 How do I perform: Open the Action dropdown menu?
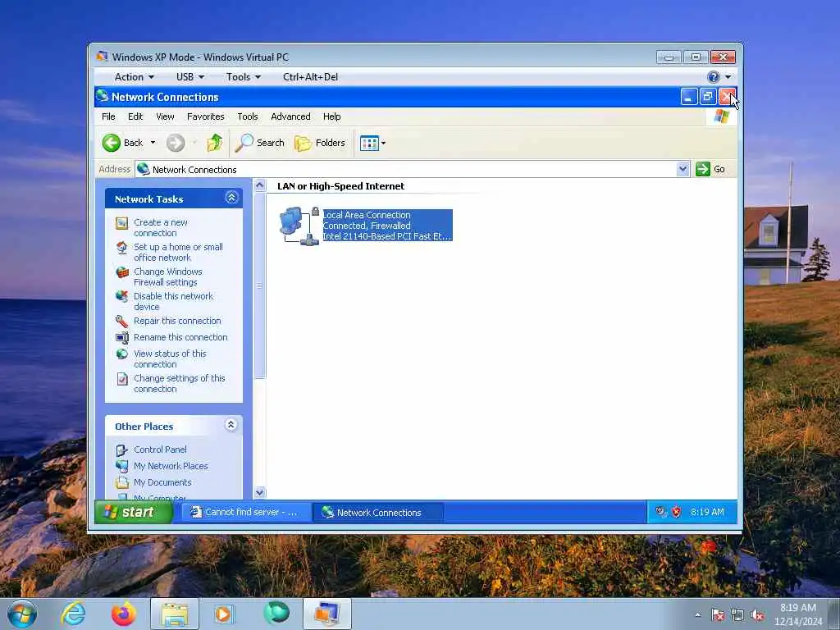134,77
